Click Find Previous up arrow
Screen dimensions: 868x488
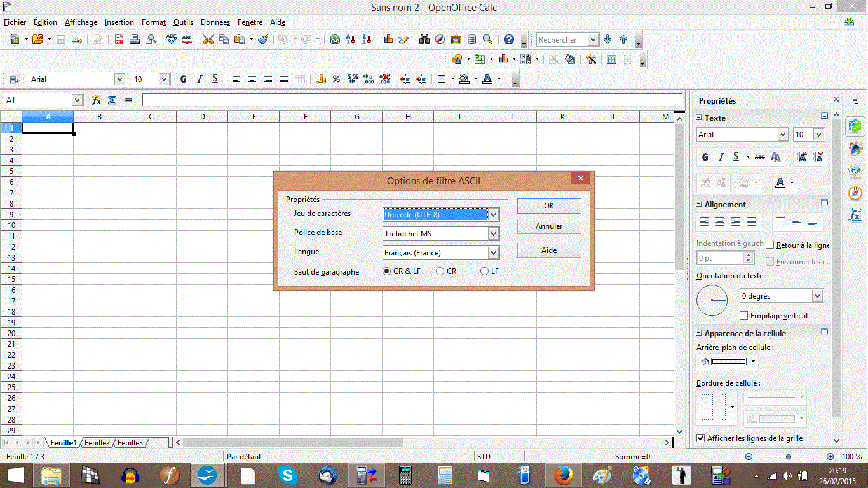click(x=623, y=39)
